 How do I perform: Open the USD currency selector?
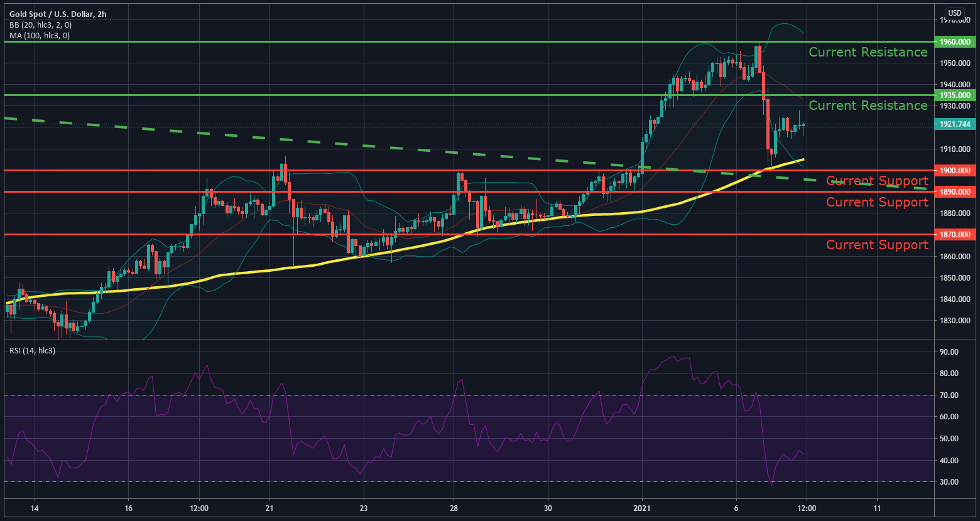point(955,13)
